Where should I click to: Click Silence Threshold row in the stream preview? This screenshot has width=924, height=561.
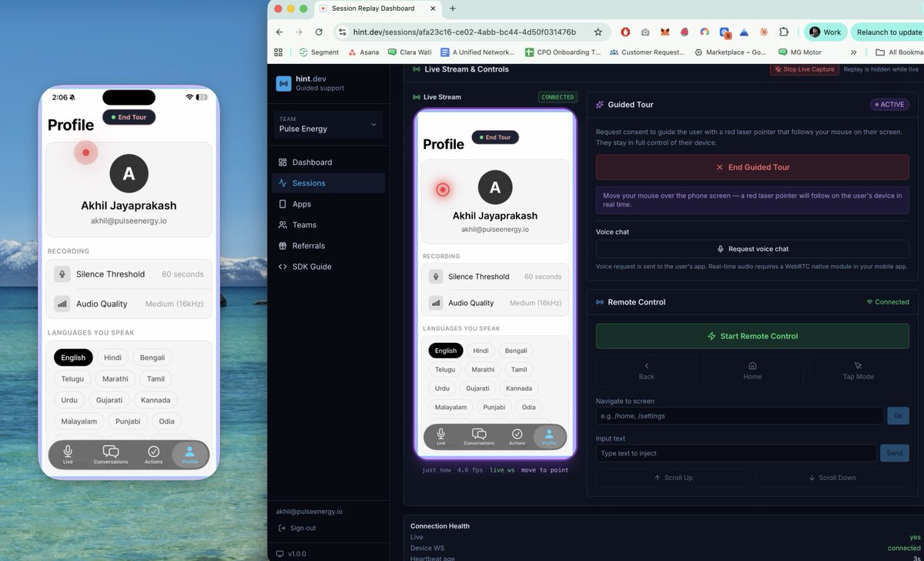(494, 277)
